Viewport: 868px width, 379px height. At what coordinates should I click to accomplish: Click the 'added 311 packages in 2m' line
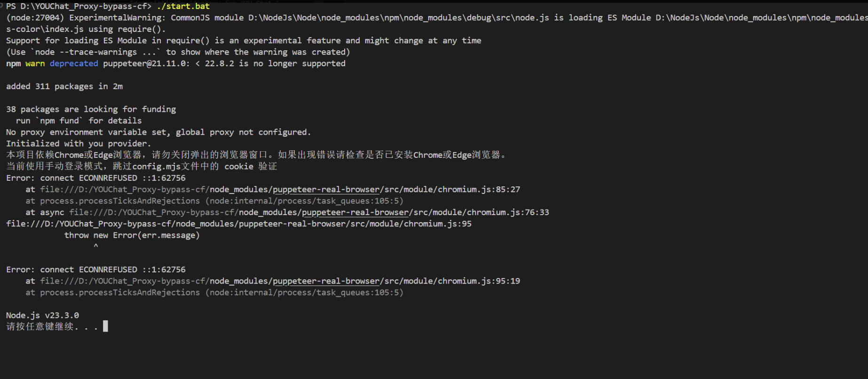pyautogui.click(x=64, y=86)
